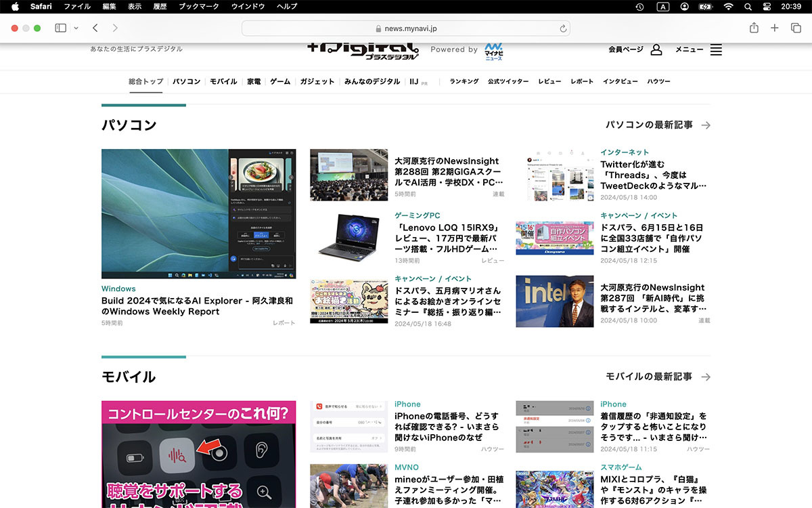Open Time Machine icon in menu bar

[x=640, y=6]
